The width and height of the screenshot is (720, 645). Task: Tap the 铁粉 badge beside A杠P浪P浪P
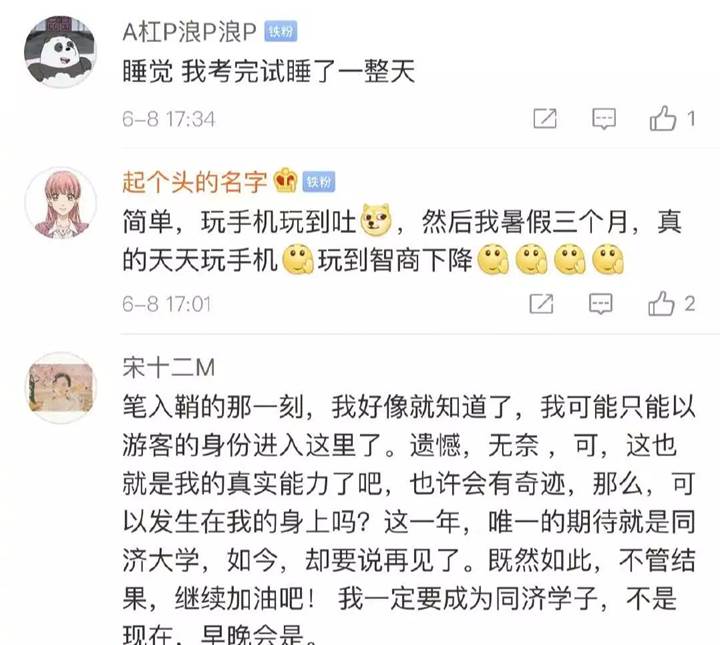(281, 32)
